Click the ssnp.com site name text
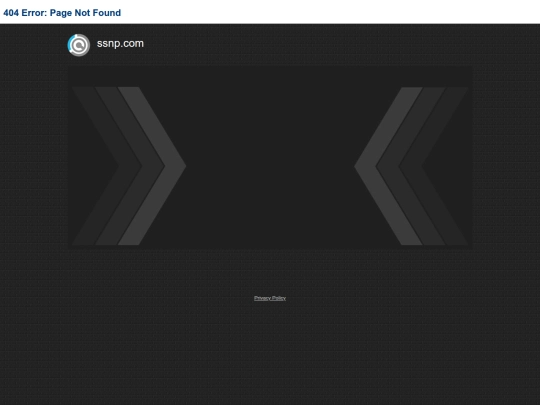This screenshot has width=540, height=405. tap(120, 44)
